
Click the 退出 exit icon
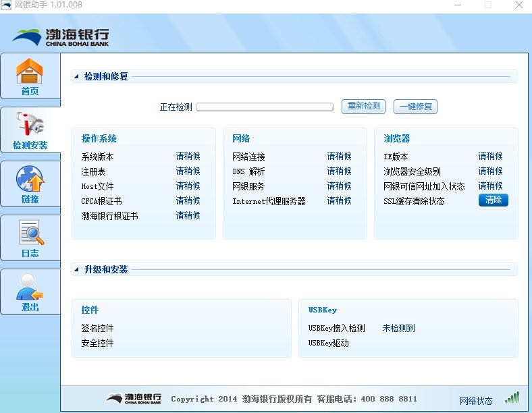click(x=30, y=287)
